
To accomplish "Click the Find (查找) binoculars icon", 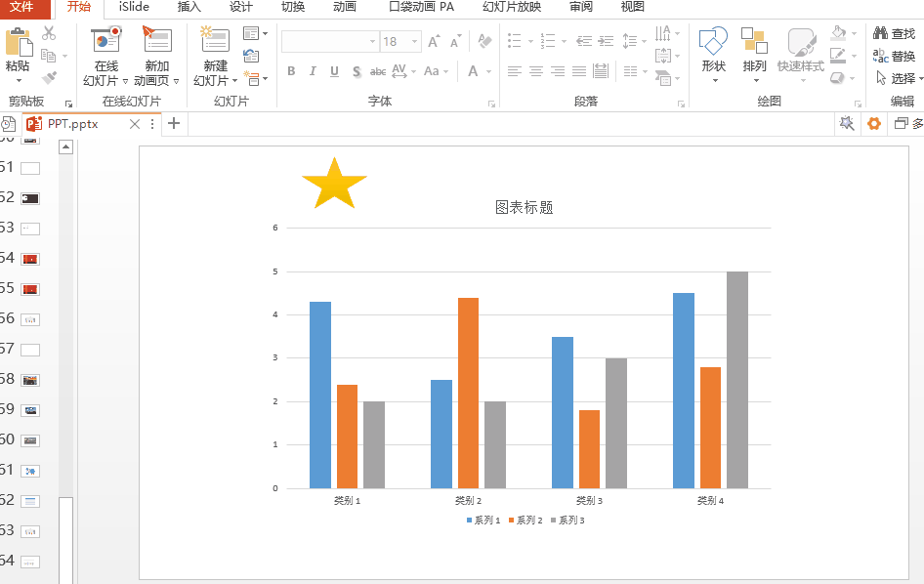I will point(880,33).
